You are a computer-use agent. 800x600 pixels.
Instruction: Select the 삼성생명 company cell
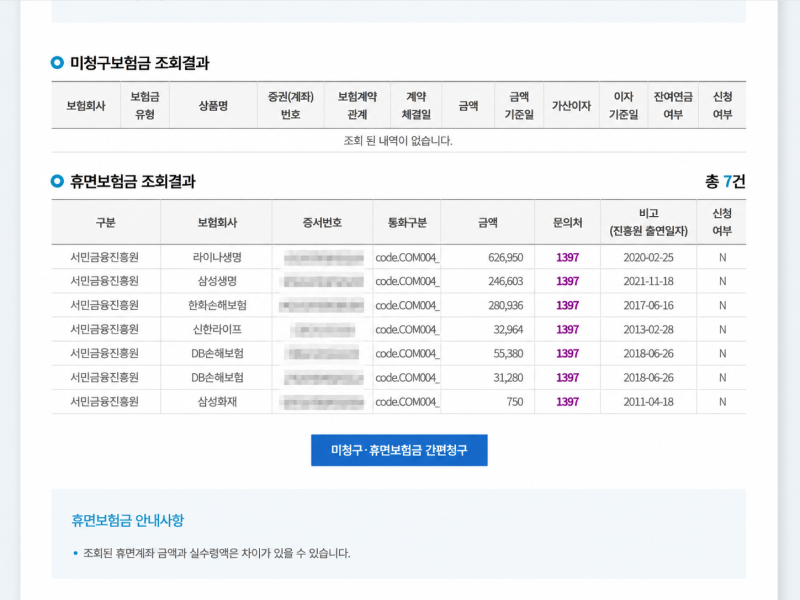[217, 281]
